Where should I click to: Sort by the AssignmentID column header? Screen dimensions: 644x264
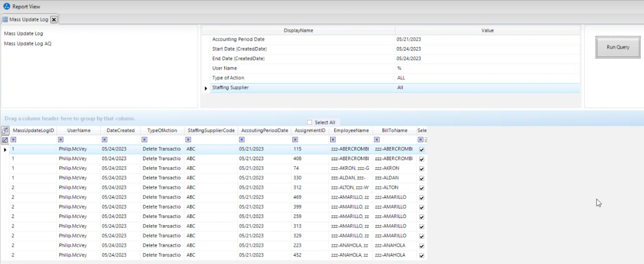click(310, 130)
